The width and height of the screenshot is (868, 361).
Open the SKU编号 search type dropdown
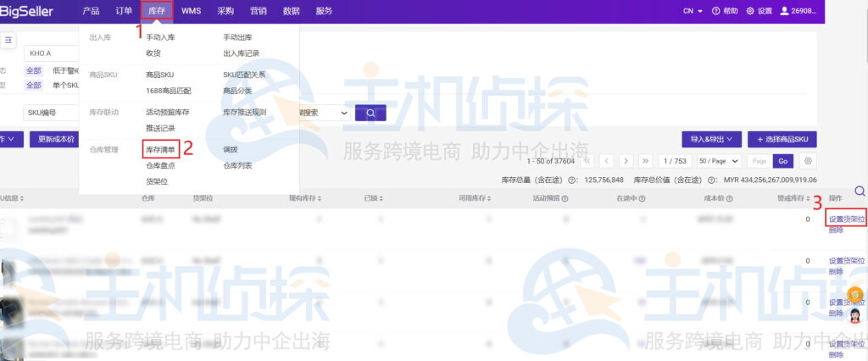pyautogui.click(x=53, y=113)
